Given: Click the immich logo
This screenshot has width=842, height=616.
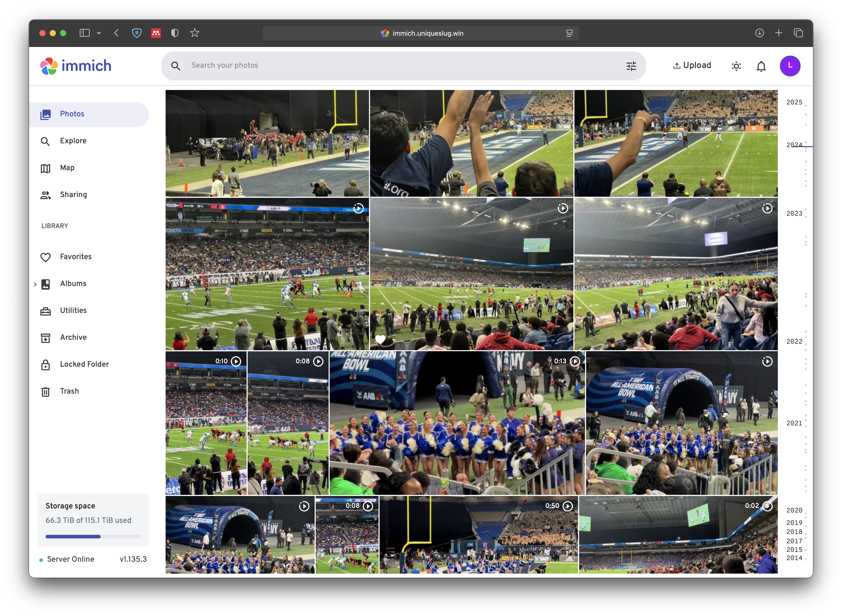Looking at the screenshot, I should coord(76,66).
